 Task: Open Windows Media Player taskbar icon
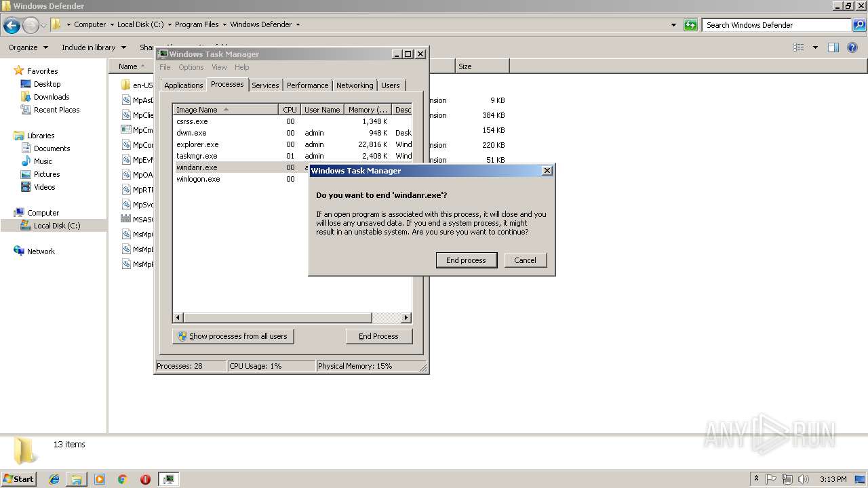click(100, 479)
